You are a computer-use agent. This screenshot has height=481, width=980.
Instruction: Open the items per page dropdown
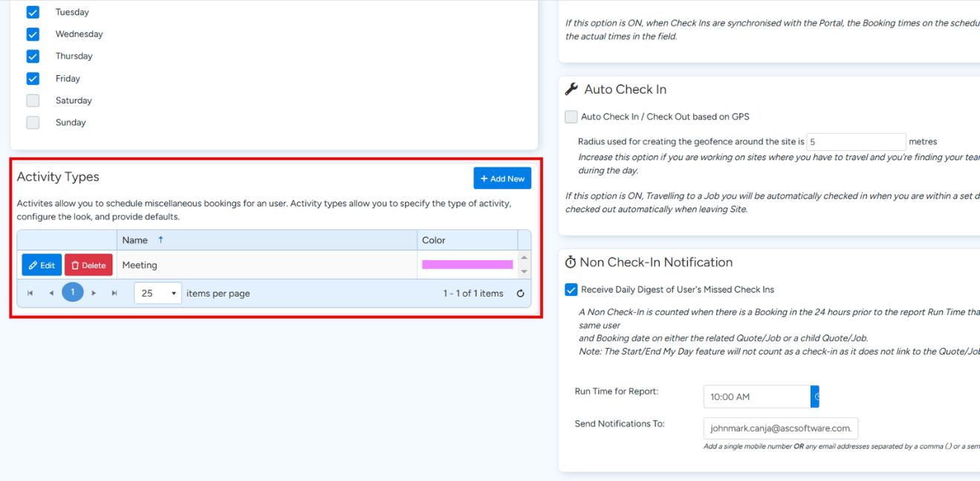(158, 294)
